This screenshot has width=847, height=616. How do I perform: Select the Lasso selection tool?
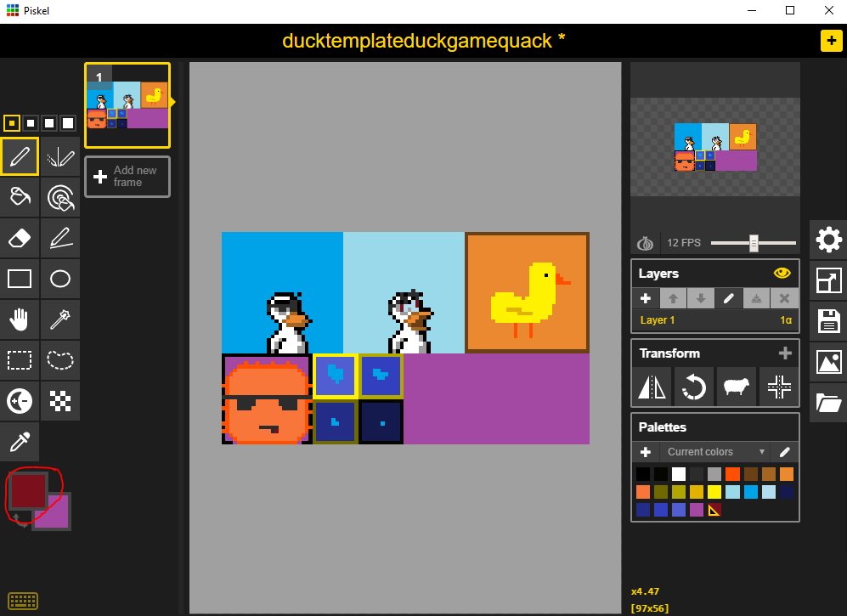60,360
